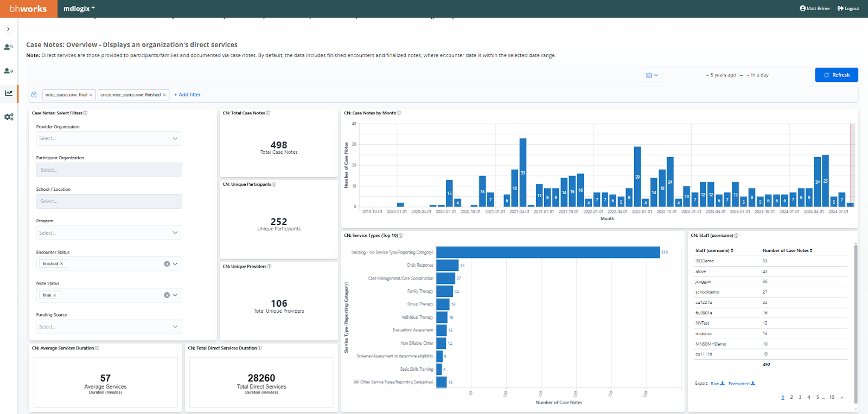Open info icon for CN: Unique Participants
The image size is (868, 414).
pyautogui.click(x=274, y=185)
